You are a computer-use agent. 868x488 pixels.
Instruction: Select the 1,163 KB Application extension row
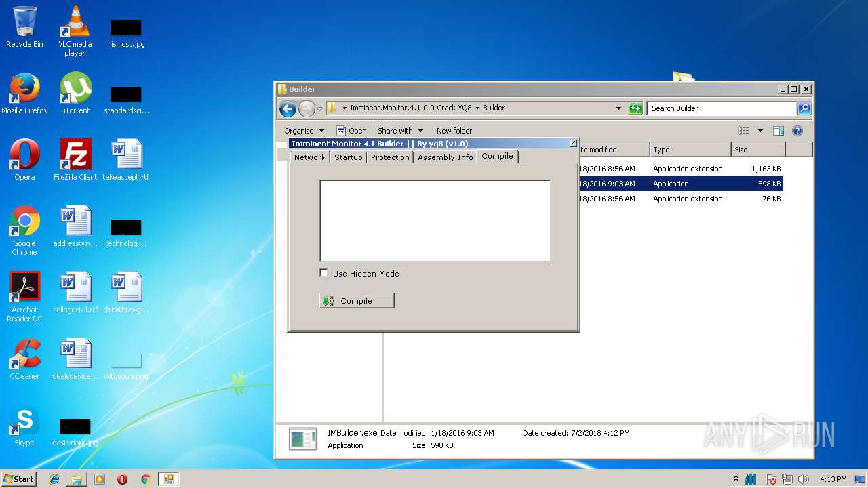pos(682,169)
